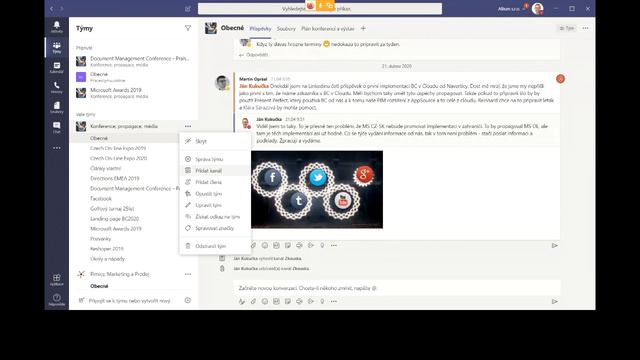Click the Klára Sirazová mention link
640x360 pixels.
259,108
